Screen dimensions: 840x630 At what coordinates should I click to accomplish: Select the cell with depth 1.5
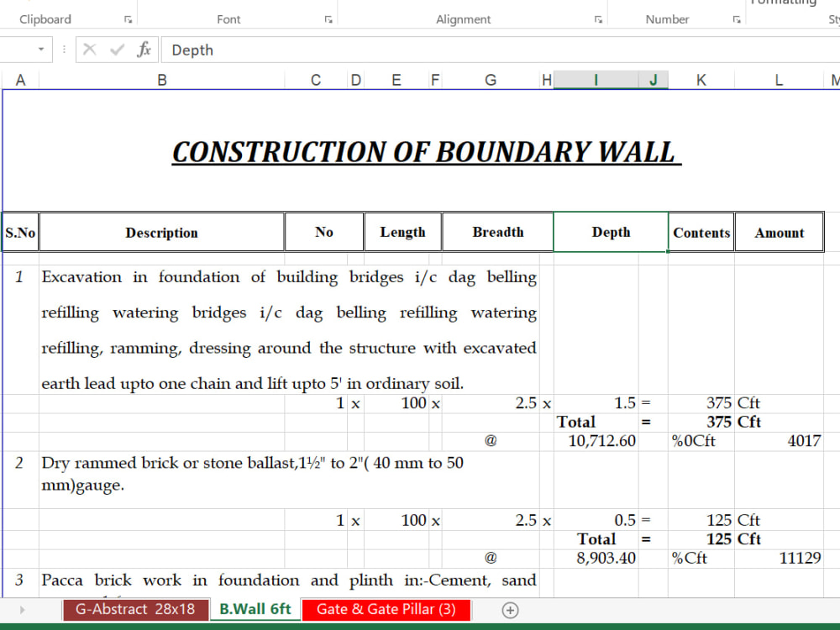coord(596,403)
